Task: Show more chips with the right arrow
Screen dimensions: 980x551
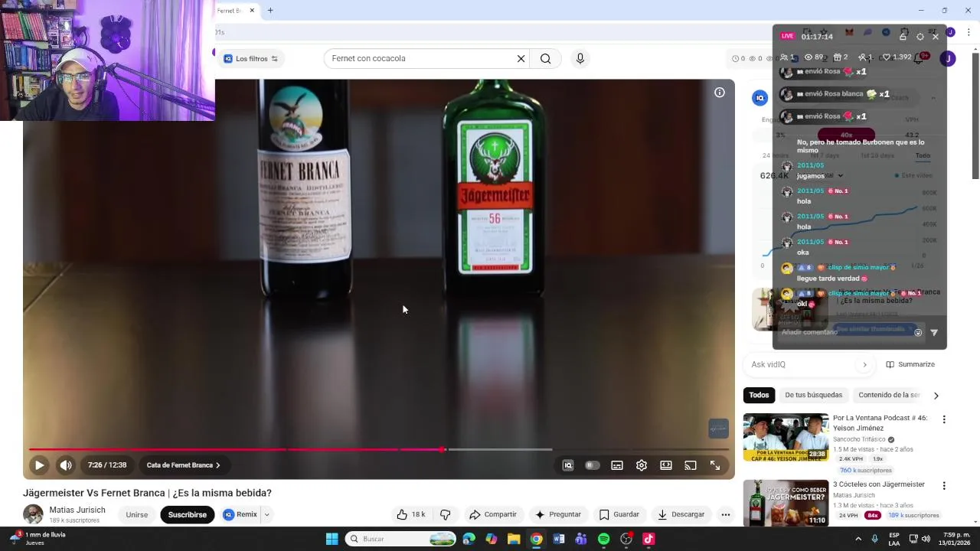Action: point(936,396)
